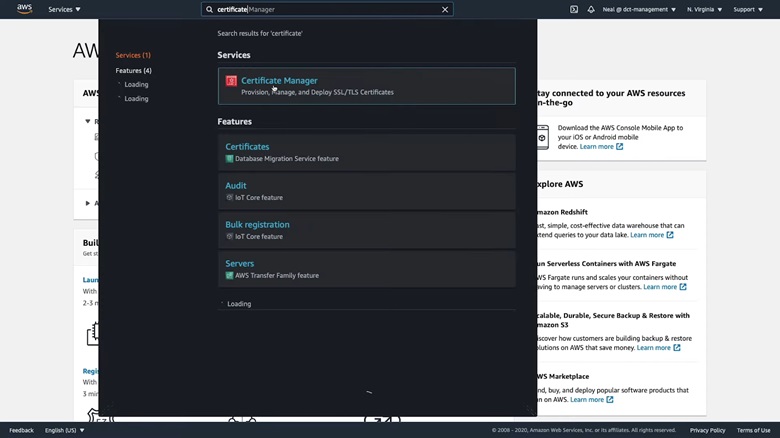Open the Services dropdown menu
Viewport: 780px width, 438px height.
64,9
